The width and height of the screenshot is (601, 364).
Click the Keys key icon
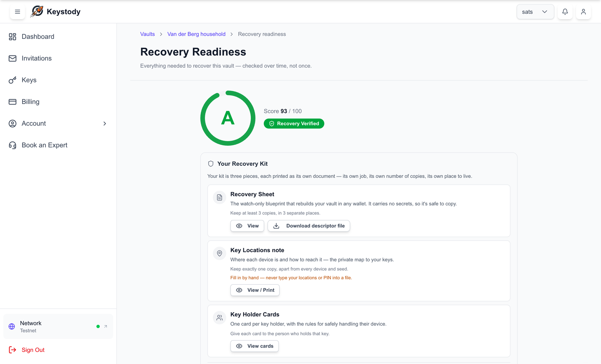[x=13, y=80]
